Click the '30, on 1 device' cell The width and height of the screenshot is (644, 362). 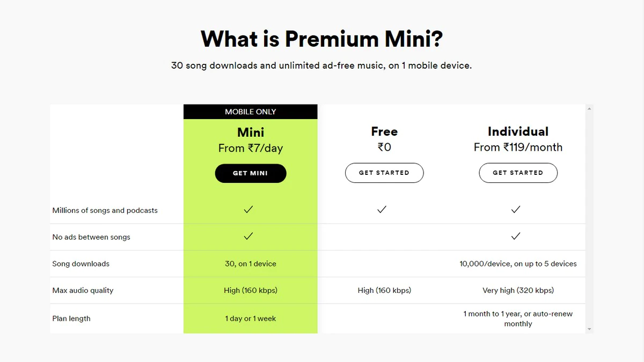pyautogui.click(x=250, y=263)
